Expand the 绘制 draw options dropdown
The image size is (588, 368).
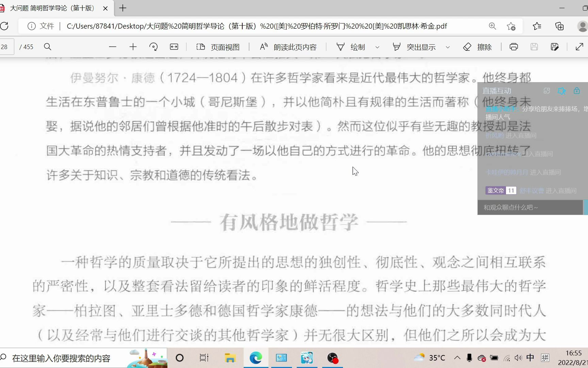[x=377, y=47]
